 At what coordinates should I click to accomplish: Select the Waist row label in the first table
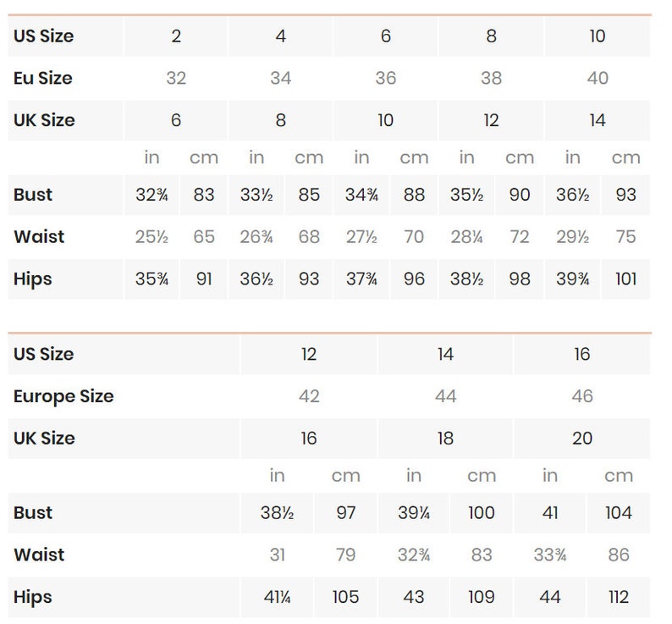39,237
